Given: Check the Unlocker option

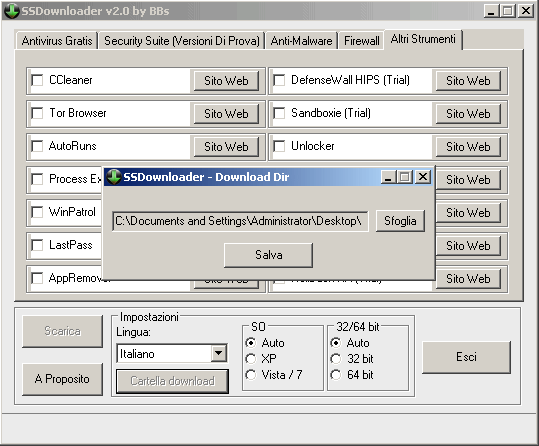Looking at the screenshot, I should [x=279, y=146].
